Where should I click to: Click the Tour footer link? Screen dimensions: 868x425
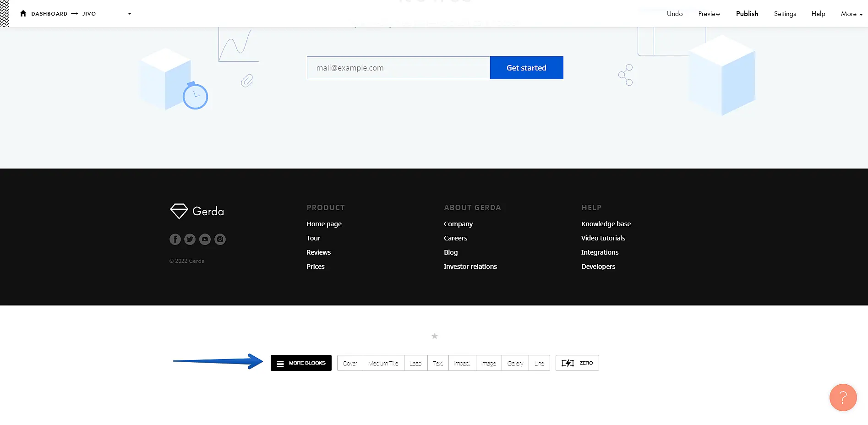click(x=313, y=238)
